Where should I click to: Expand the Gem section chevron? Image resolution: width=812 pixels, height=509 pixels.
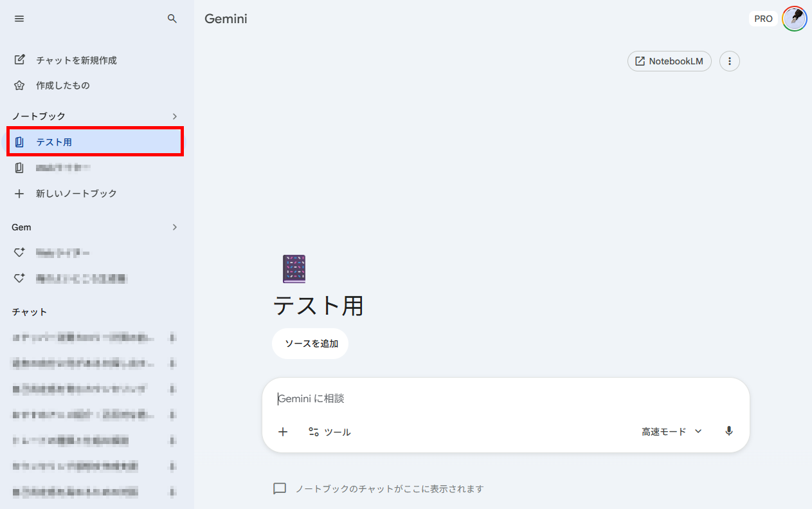coord(175,227)
